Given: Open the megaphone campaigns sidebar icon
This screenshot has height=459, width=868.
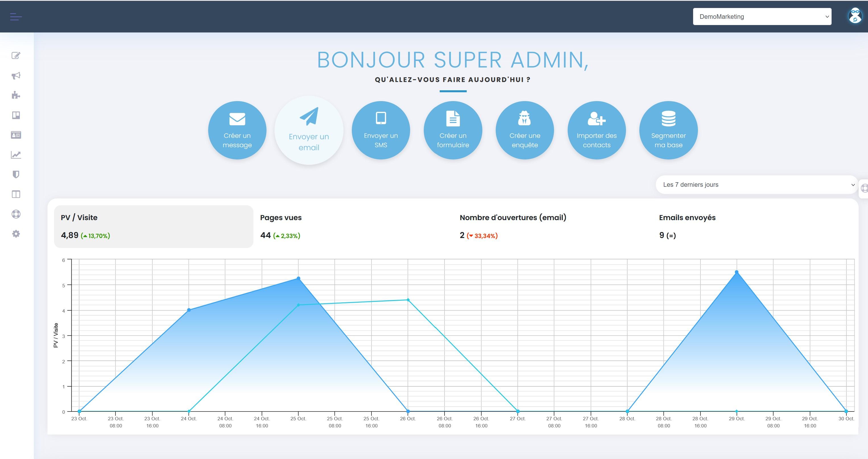Looking at the screenshot, I should pos(16,75).
